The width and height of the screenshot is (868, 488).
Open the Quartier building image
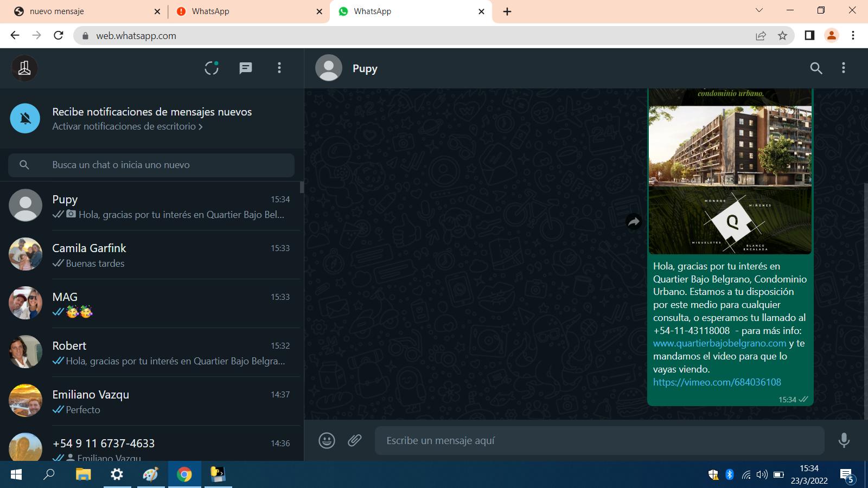pyautogui.click(x=730, y=171)
